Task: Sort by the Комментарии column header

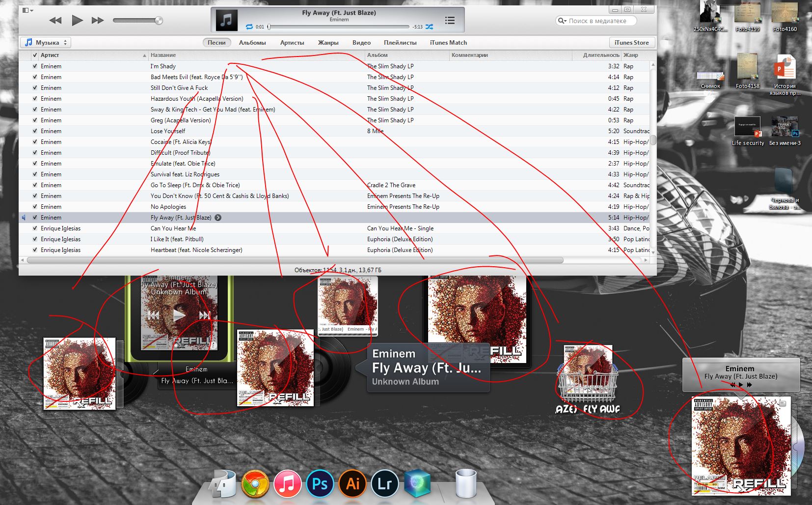Action: pos(511,55)
